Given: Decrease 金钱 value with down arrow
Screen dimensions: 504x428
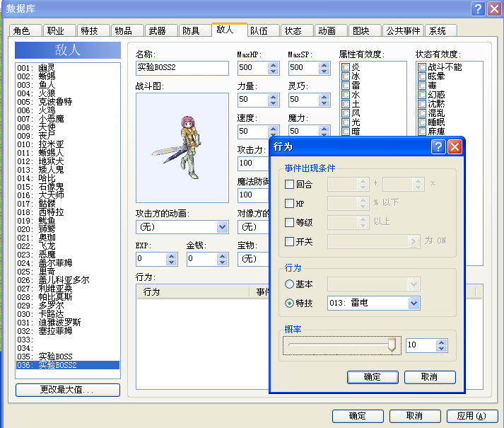Looking at the screenshot, I should click(222, 262).
